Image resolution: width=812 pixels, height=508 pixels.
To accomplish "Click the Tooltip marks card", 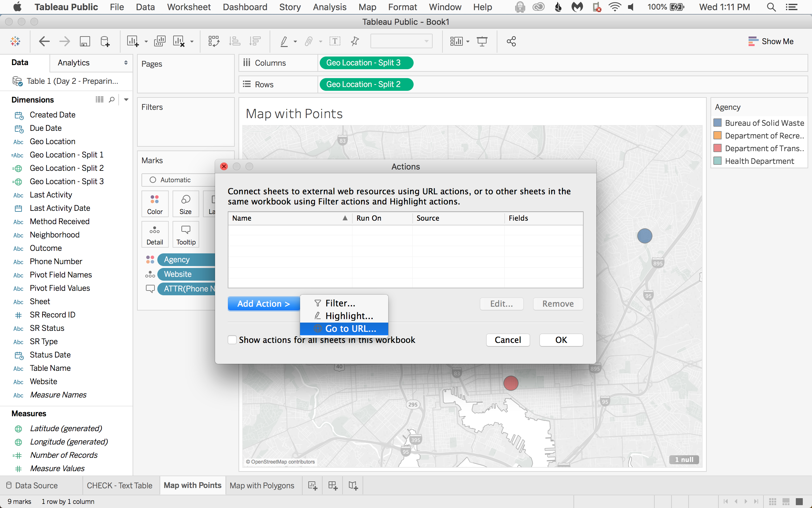I will pyautogui.click(x=186, y=235).
